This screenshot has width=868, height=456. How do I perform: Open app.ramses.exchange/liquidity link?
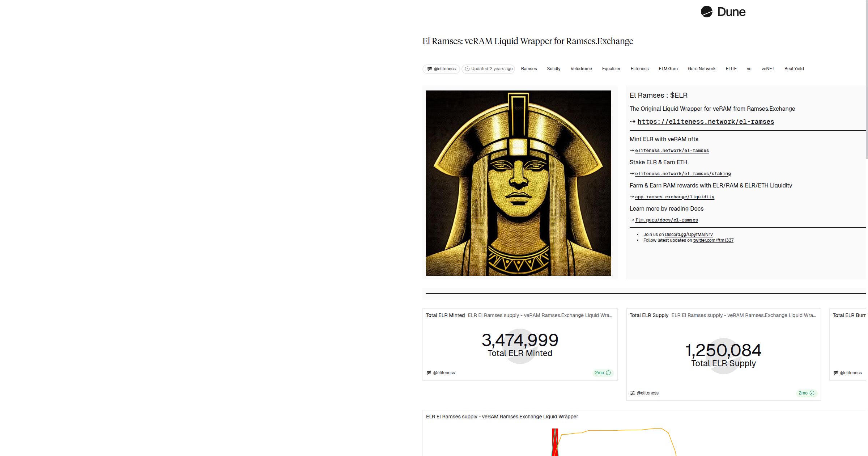[675, 197]
